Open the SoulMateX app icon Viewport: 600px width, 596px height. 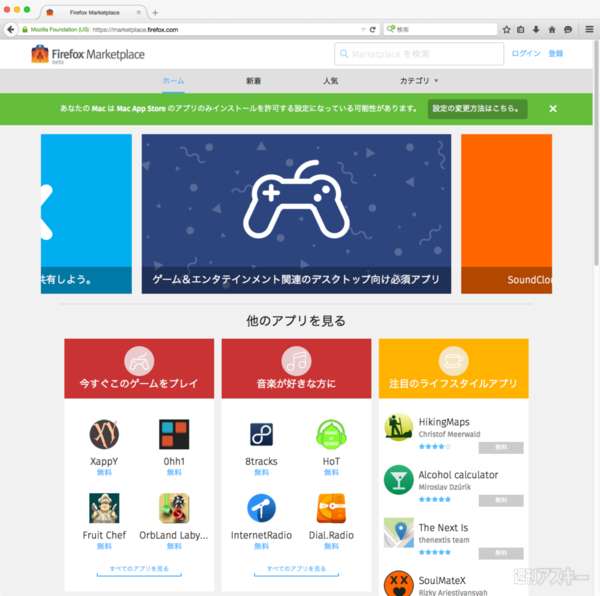(x=399, y=584)
